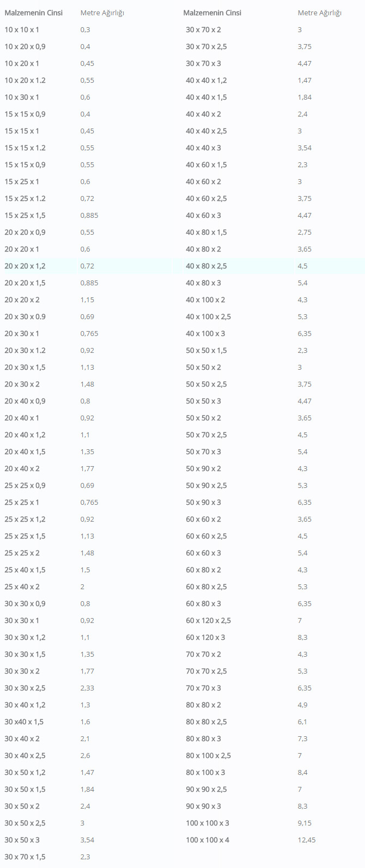Click the '20 x 20 x 2' cell

tap(22, 299)
